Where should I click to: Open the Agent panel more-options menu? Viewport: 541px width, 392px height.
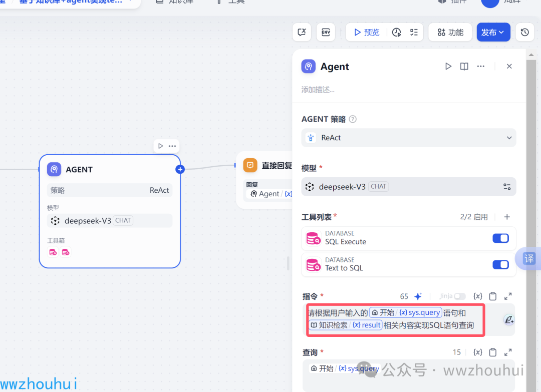click(480, 66)
